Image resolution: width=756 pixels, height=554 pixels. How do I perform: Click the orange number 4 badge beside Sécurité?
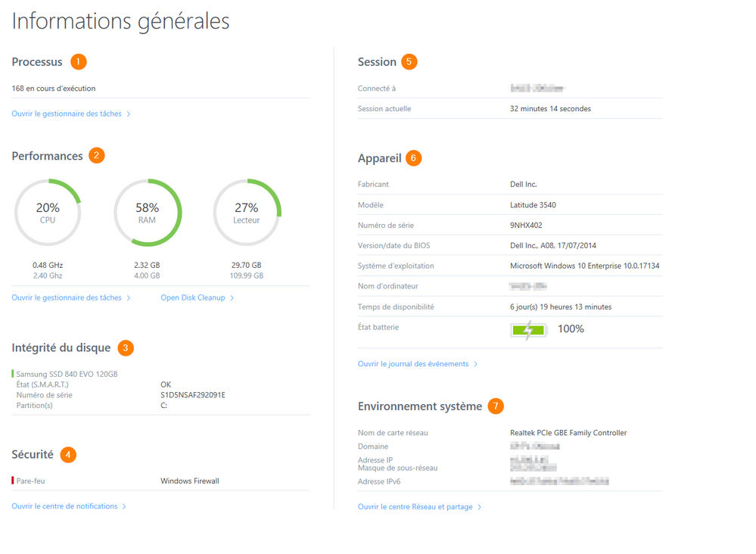pos(68,455)
